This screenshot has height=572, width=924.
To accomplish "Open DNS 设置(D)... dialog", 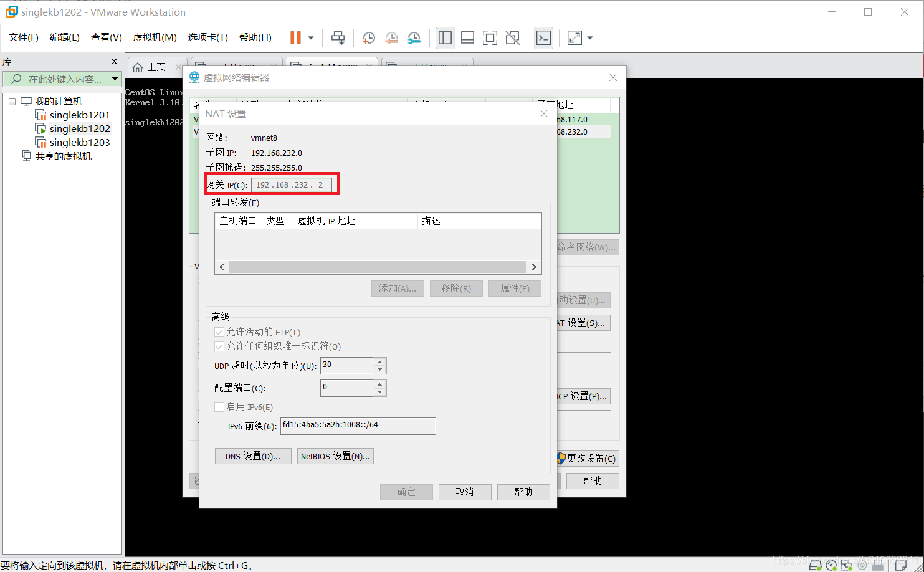I will tap(253, 456).
